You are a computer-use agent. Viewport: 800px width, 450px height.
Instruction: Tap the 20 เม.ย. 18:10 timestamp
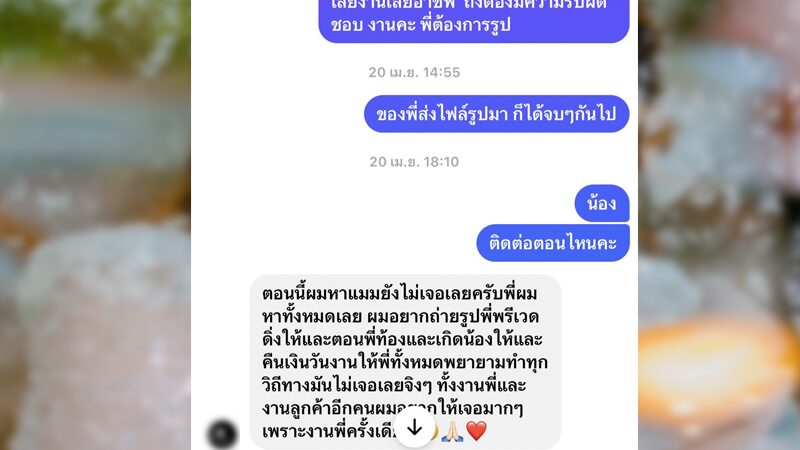click(x=414, y=162)
